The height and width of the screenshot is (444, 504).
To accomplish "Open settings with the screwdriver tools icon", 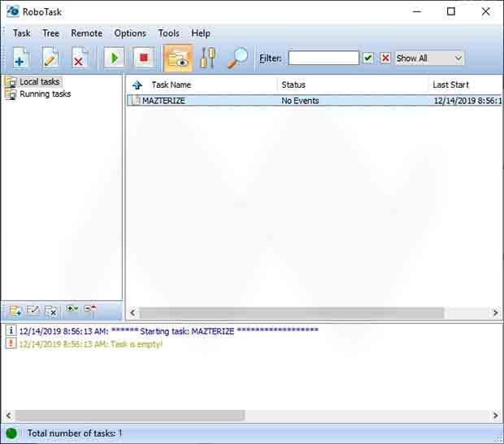I will click(207, 59).
